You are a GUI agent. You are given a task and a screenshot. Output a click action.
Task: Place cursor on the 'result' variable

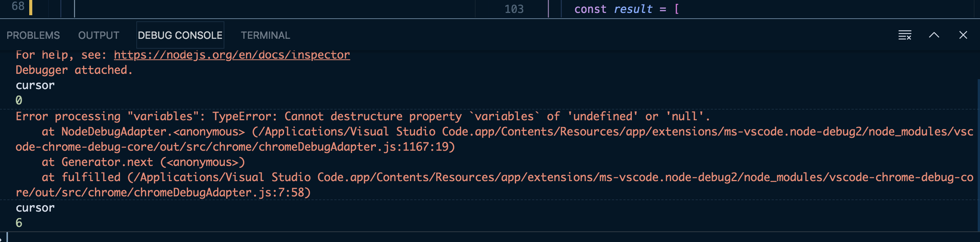pyautogui.click(x=633, y=9)
